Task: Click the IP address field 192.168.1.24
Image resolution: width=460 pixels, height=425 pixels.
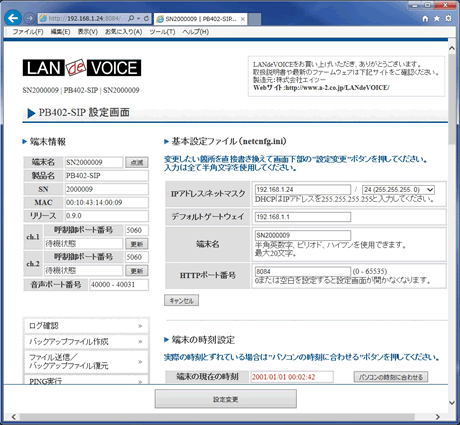Action: click(303, 190)
